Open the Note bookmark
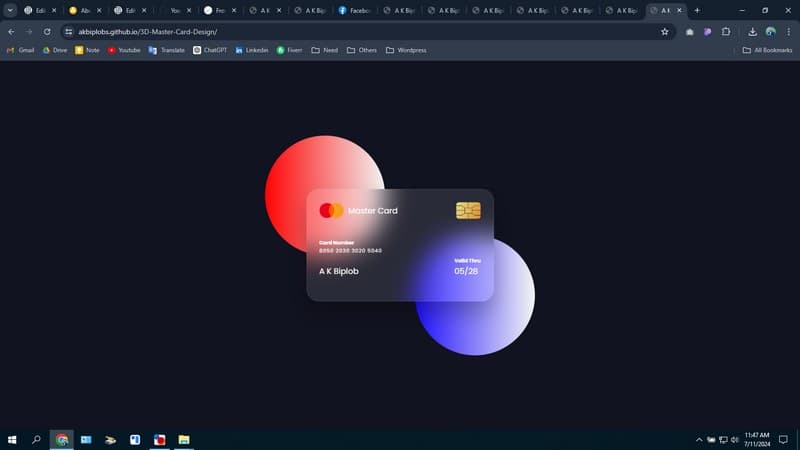Viewport: 800px width, 450px height. point(87,50)
